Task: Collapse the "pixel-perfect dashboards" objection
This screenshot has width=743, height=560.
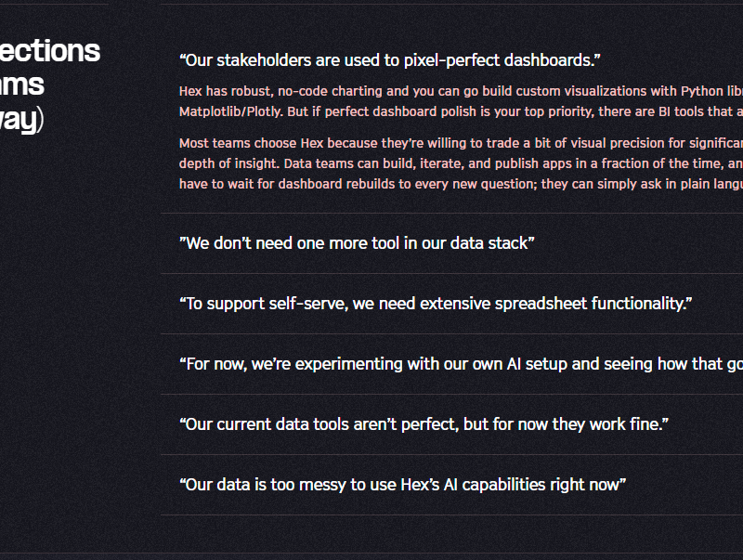Action: click(390, 60)
